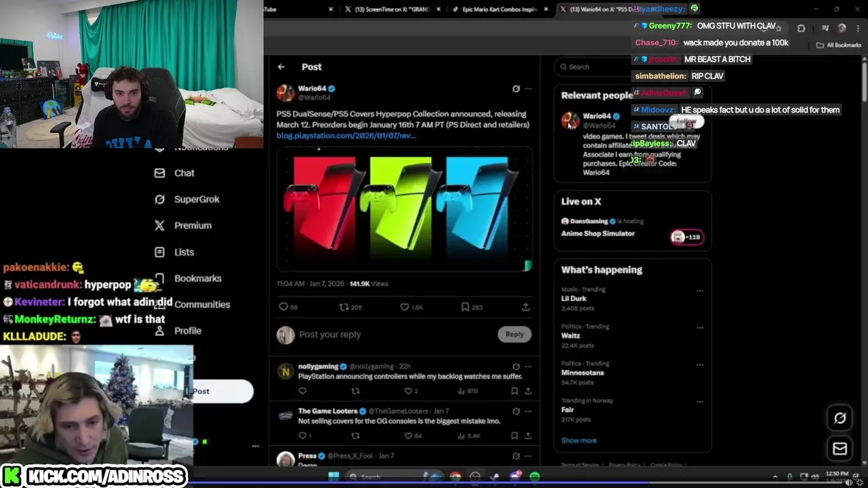Open Bookmarks in the X sidebar
868x488 pixels.
197,279
